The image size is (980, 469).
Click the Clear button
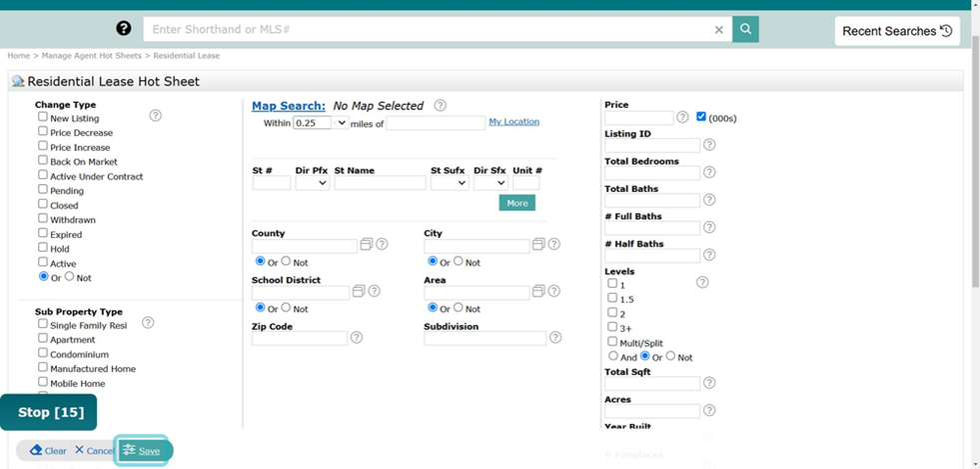48,450
